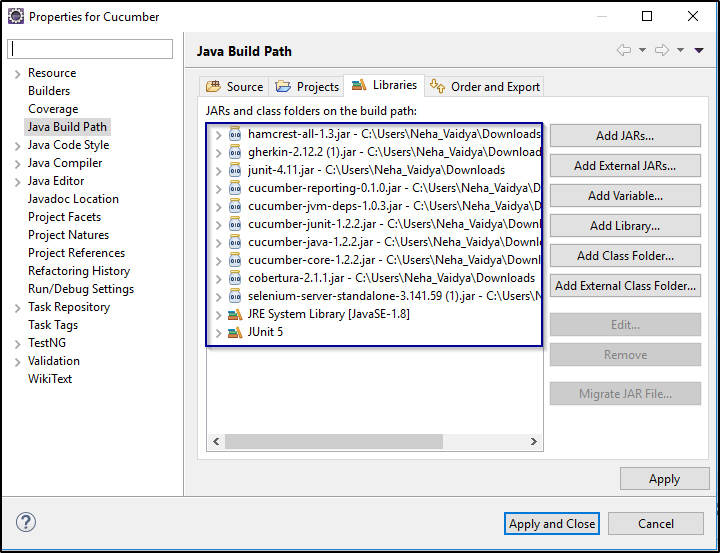
Task: Expand Java Code Style node
Action: pyautogui.click(x=17, y=146)
